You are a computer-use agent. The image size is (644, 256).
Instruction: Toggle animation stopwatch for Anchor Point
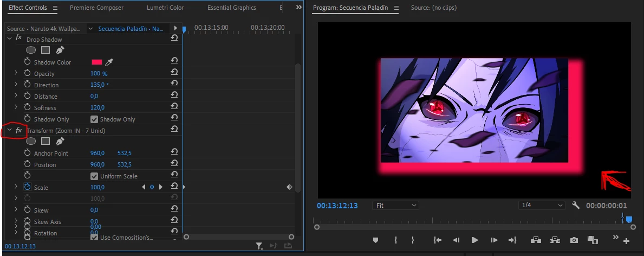tap(28, 153)
